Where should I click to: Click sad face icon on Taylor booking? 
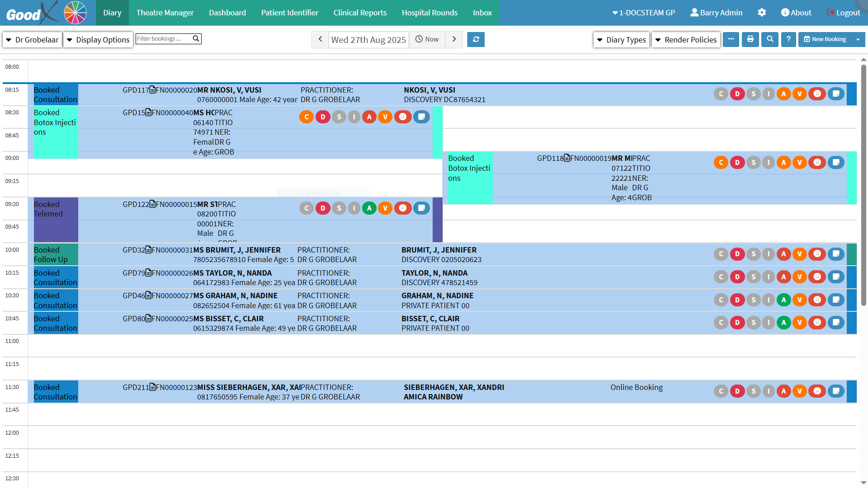(x=817, y=277)
